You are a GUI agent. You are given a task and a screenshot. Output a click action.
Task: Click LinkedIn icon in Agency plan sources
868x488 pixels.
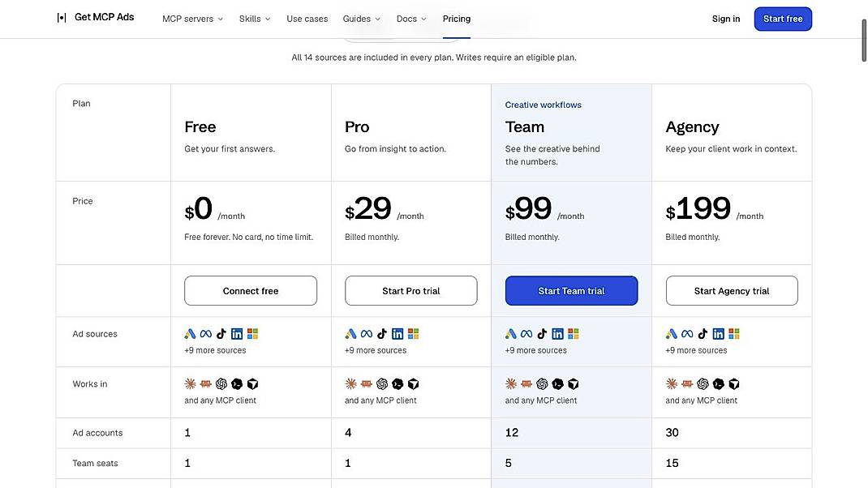click(718, 334)
